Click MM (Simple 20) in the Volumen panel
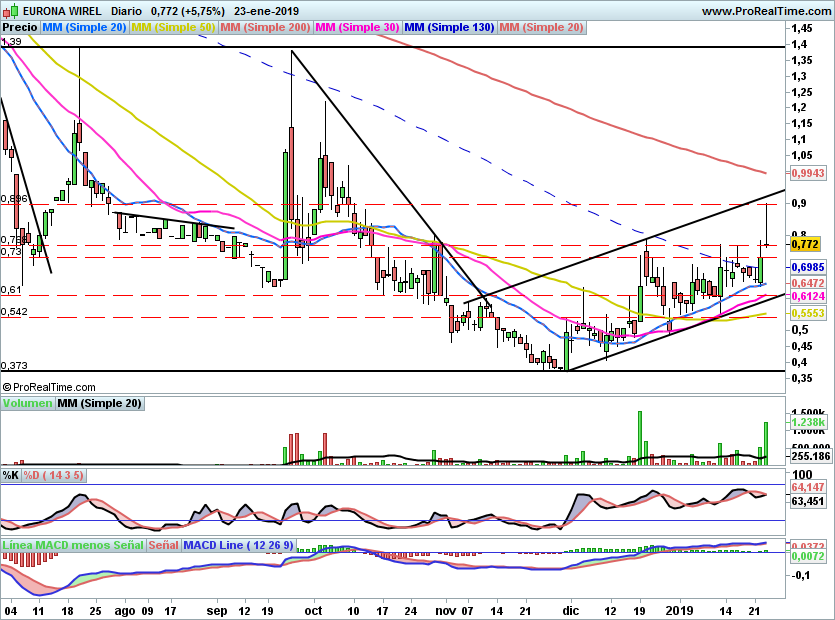The width and height of the screenshot is (835, 620). 99,404
